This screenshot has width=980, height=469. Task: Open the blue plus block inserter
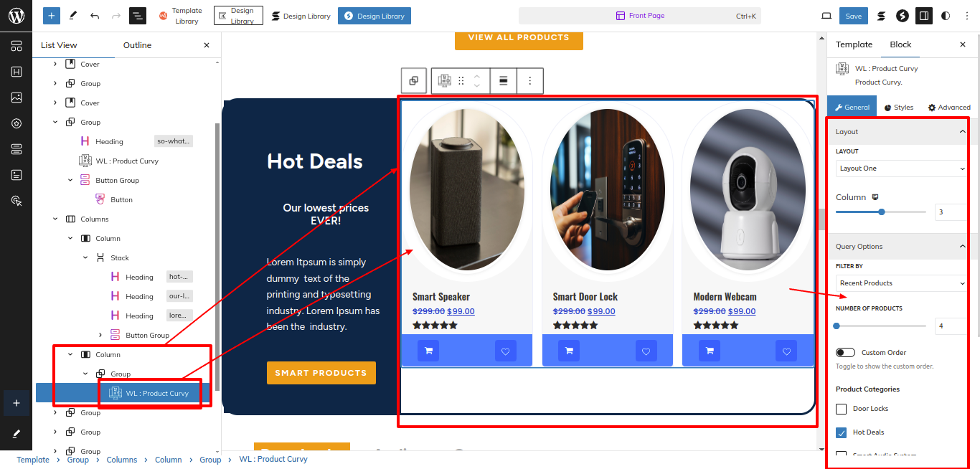(52, 16)
